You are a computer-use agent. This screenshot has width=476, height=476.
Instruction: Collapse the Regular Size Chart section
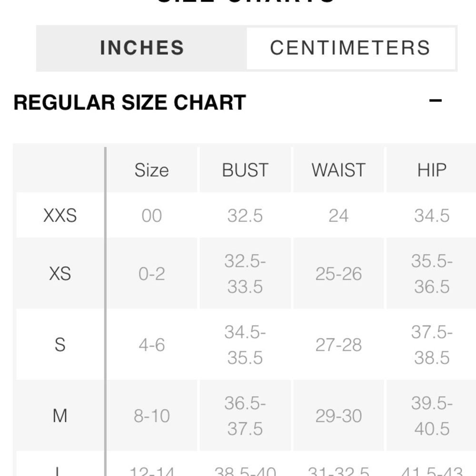435,100
